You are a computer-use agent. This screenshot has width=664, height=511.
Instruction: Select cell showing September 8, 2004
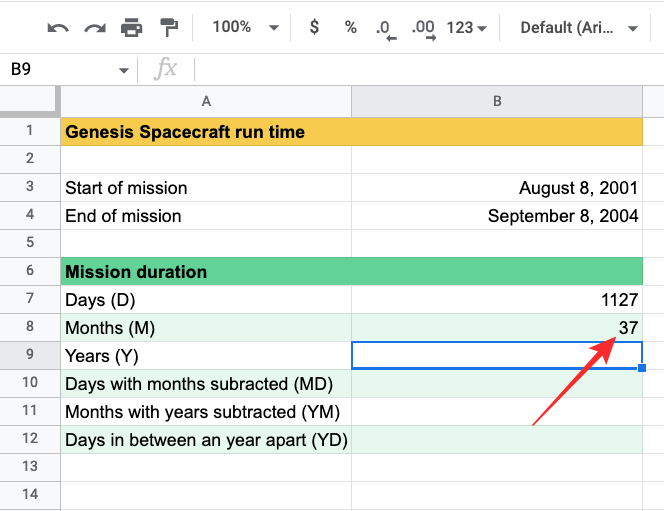click(497, 215)
